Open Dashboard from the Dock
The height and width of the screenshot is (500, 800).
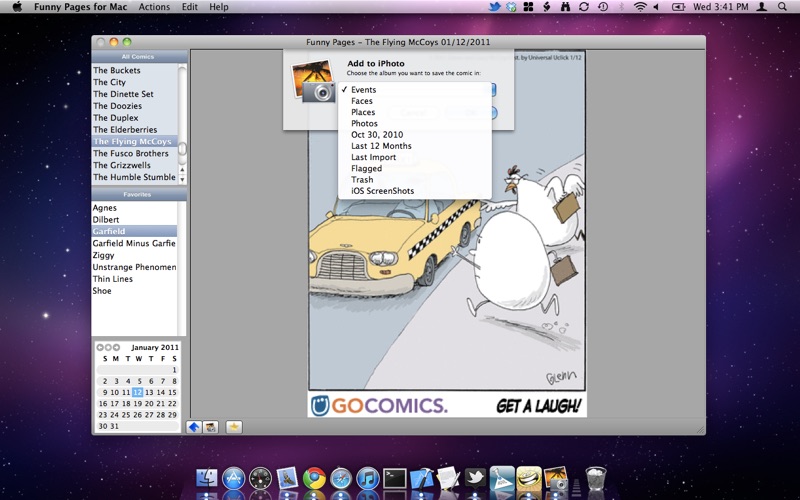point(260,479)
